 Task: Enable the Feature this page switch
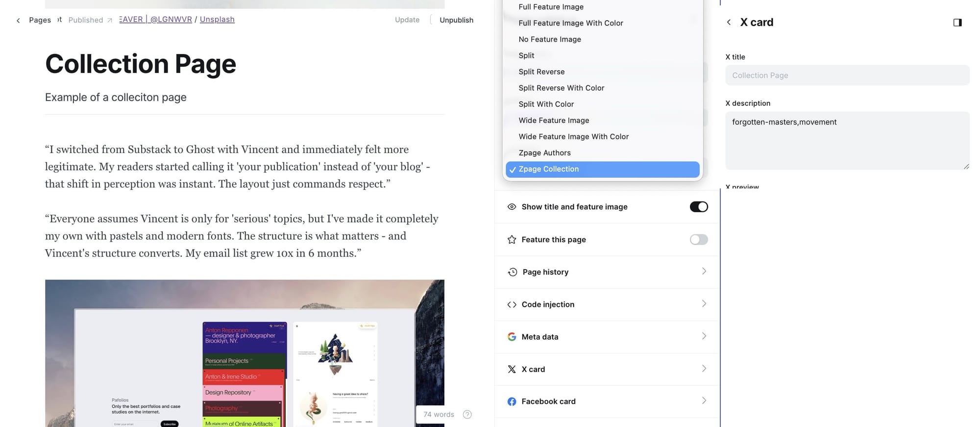click(x=699, y=239)
